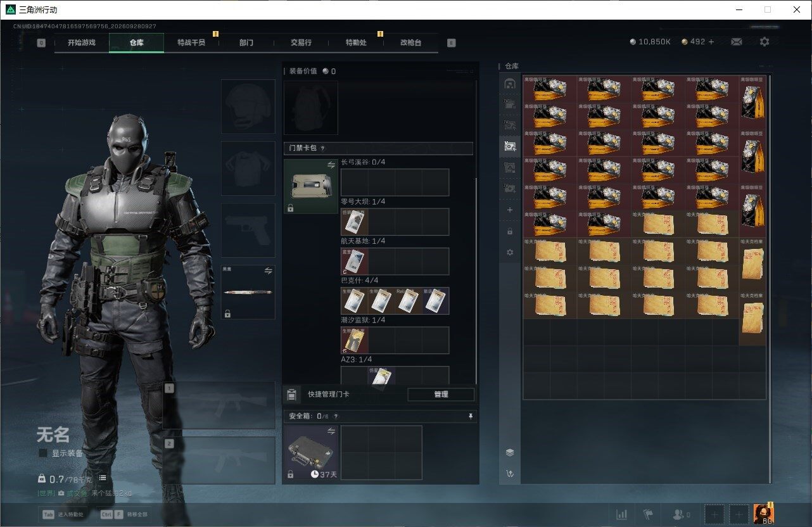The width and height of the screenshot is (812, 527).
Task: Click the Ctrl F 转移全部 button
Action: [x=124, y=514]
